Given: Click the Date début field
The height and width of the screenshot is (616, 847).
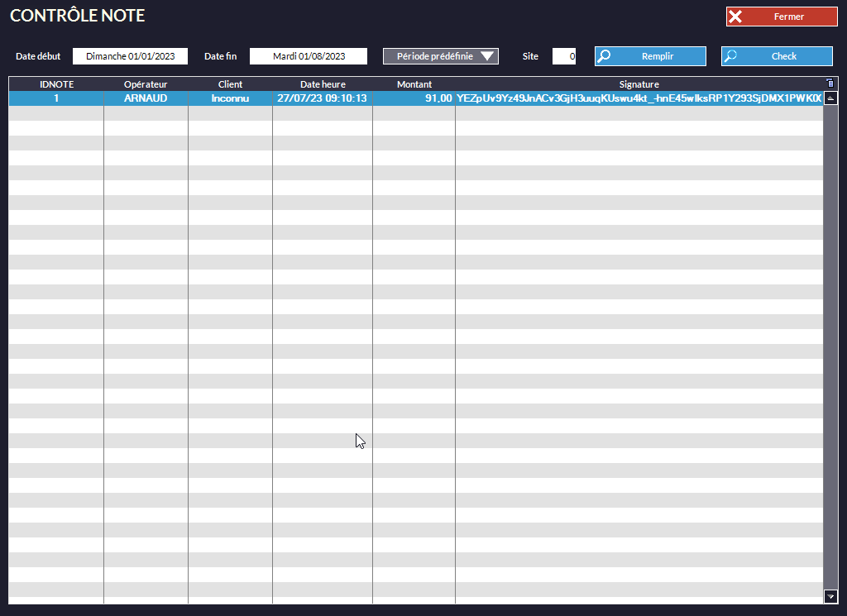Looking at the screenshot, I should [x=130, y=56].
